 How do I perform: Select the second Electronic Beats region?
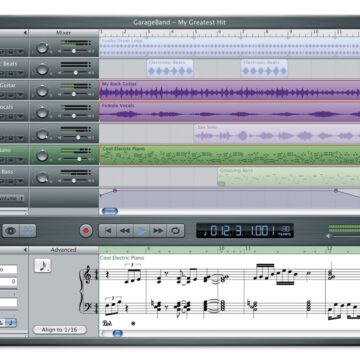tap(264, 69)
